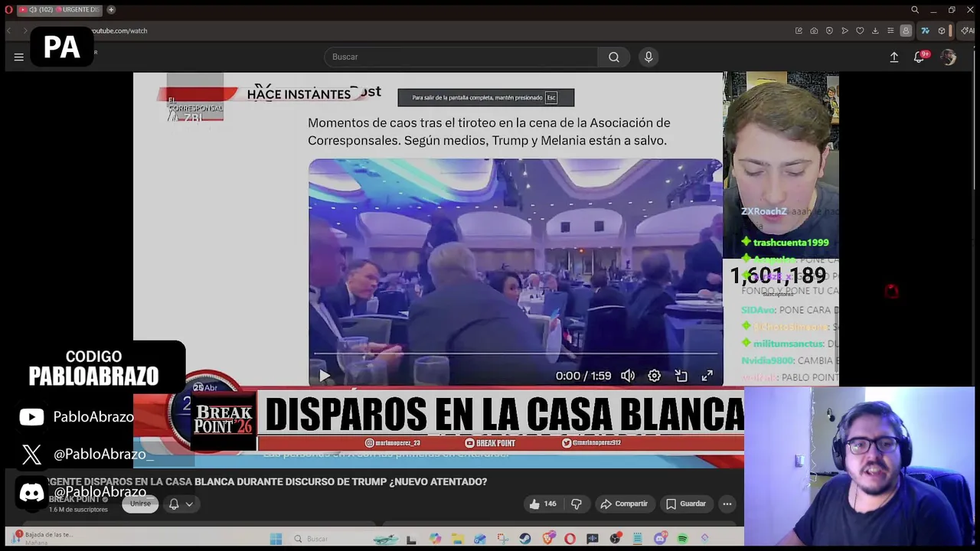Open the YouTube upload/create icon

pyautogui.click(x=893, y=57)
